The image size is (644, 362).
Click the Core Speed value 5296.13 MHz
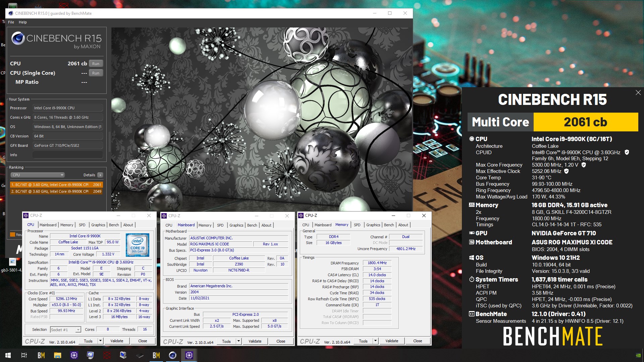(x=66, y=299)
